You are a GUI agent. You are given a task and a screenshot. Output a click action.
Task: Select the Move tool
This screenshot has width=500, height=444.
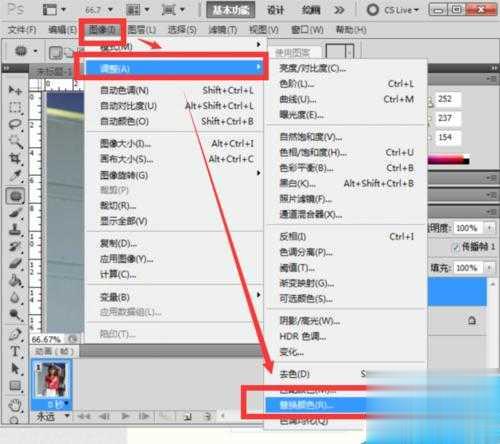tap(15, 90)
